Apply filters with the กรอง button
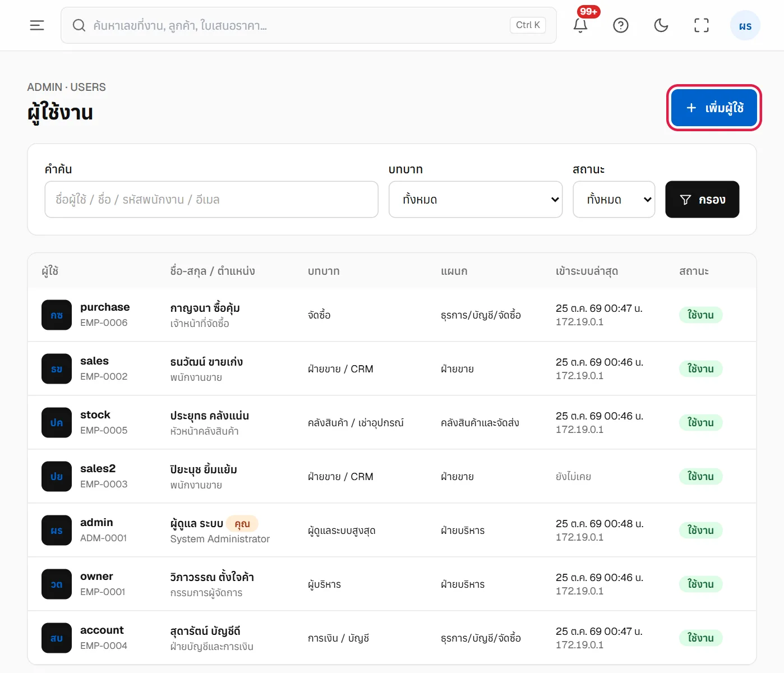784x673 pixels. (x=702, y=199)
